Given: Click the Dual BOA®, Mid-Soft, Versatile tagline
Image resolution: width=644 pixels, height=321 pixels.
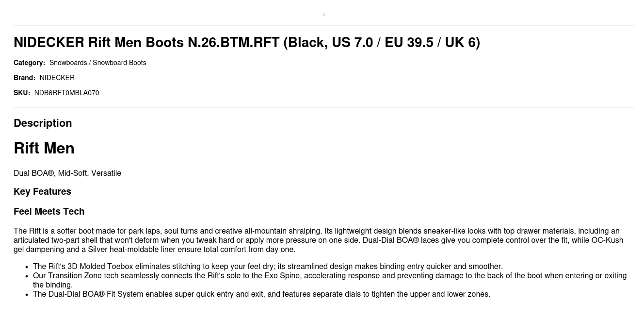Looking at the screenshot, I should pyautogui.click(x=67, y=173).
